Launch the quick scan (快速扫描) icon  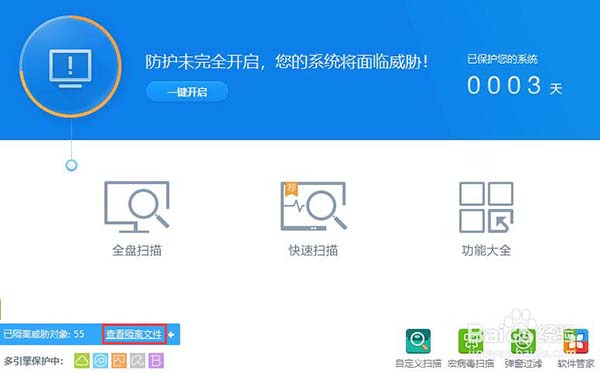coord(313,206)
